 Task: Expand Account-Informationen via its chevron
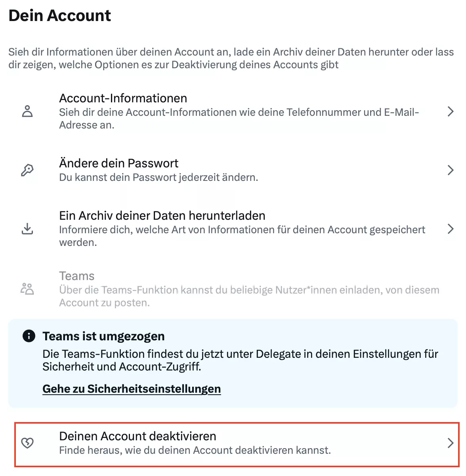451,111
